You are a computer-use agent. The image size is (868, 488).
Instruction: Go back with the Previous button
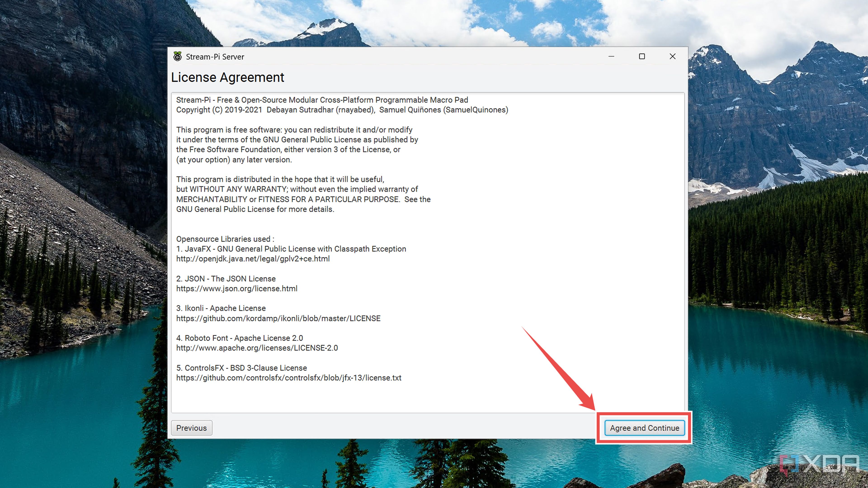coord(191,428)
